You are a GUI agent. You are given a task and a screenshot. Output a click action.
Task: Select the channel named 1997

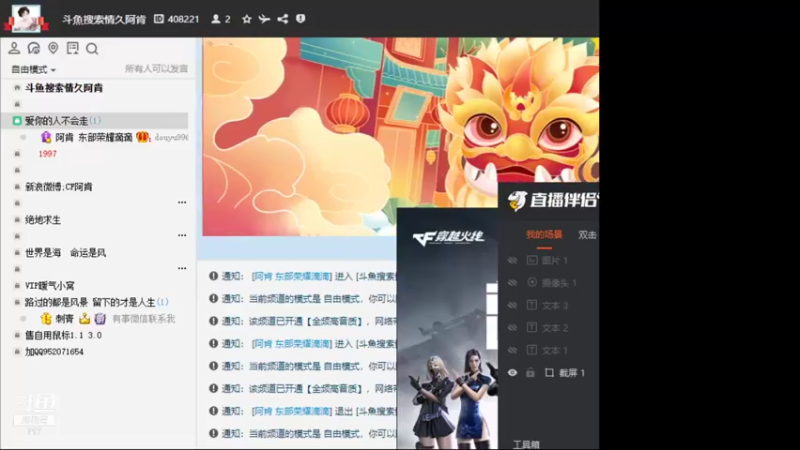click(47, 154)
